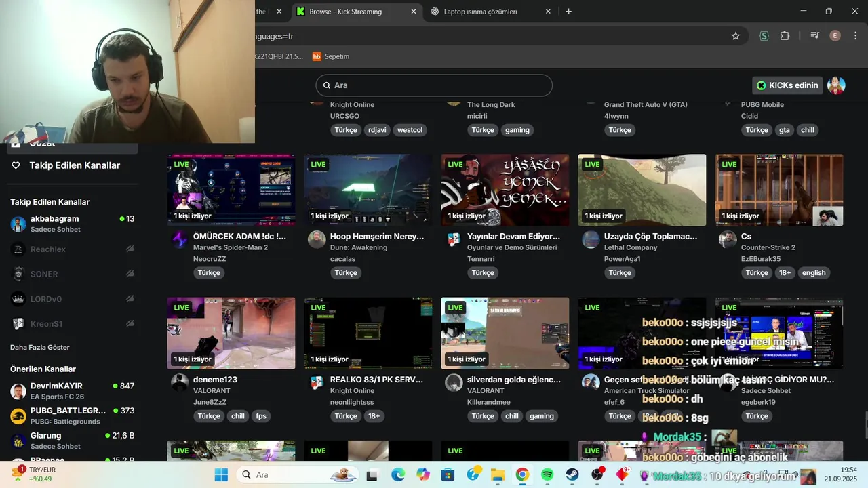Open Windows Start menu
The image size is (868, 488).
(221, 475)
